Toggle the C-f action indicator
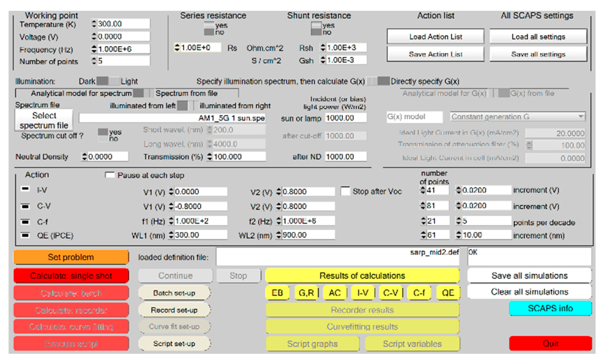This screenshot has width=601, height=364. click(25, 222)
